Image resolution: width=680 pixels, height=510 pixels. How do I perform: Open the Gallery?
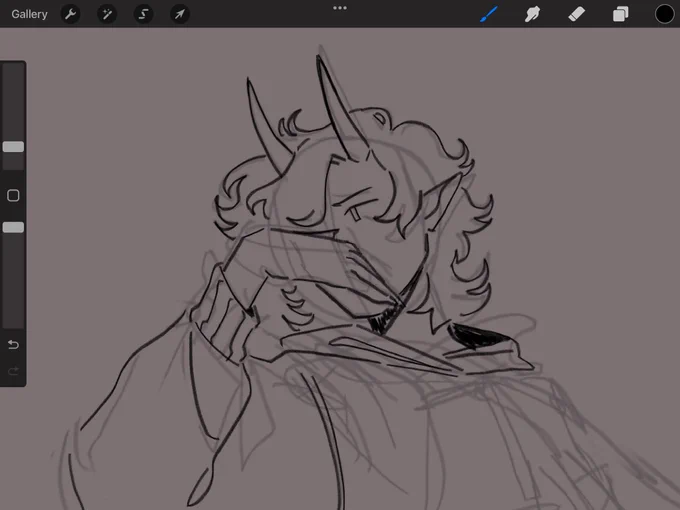click(x=29, y=14)
